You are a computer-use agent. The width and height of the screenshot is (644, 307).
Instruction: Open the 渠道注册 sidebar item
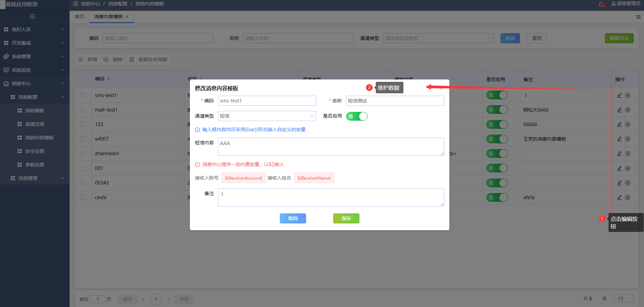(x=35, y=124)
